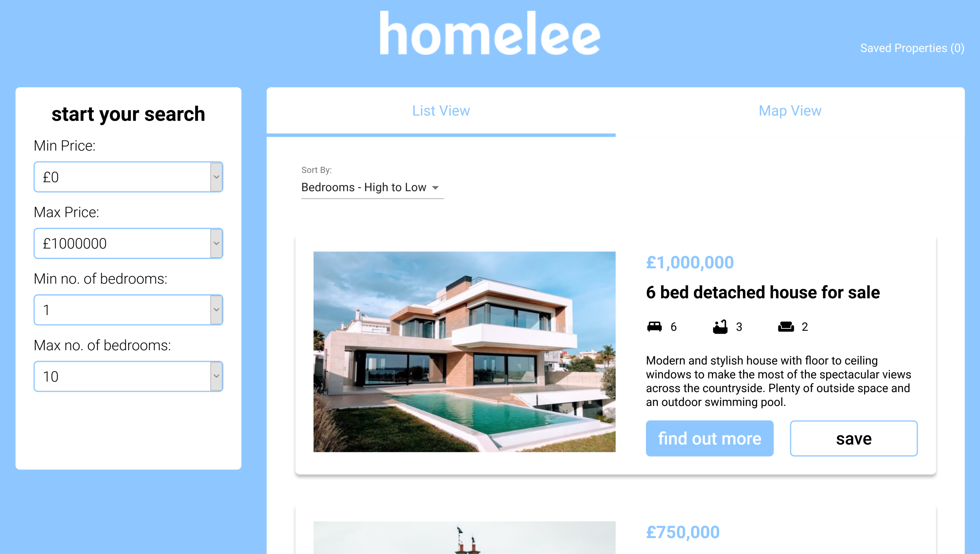The width and height of the screenshot is (980, 554).
Task: Click the 'save' button on listing
Action: (x=853, y=438)
